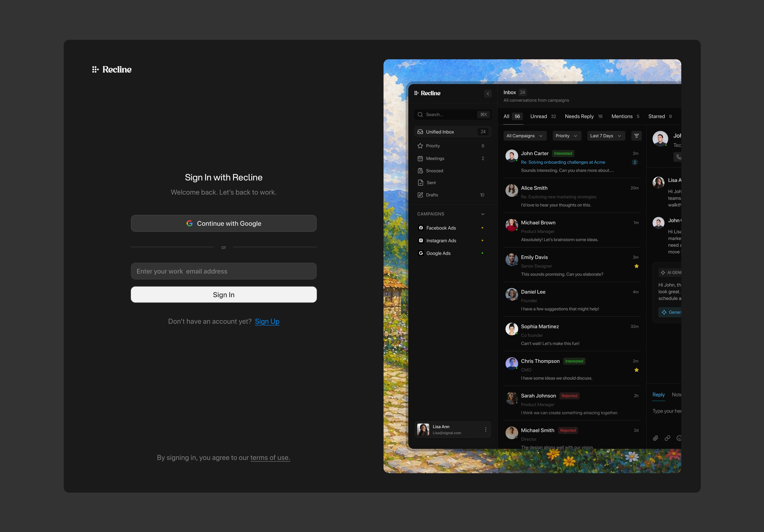Screen dimensions: 764x532
Task: Toggle the star on Chris Thompson's conversation
Action: (x=636, y=370)
